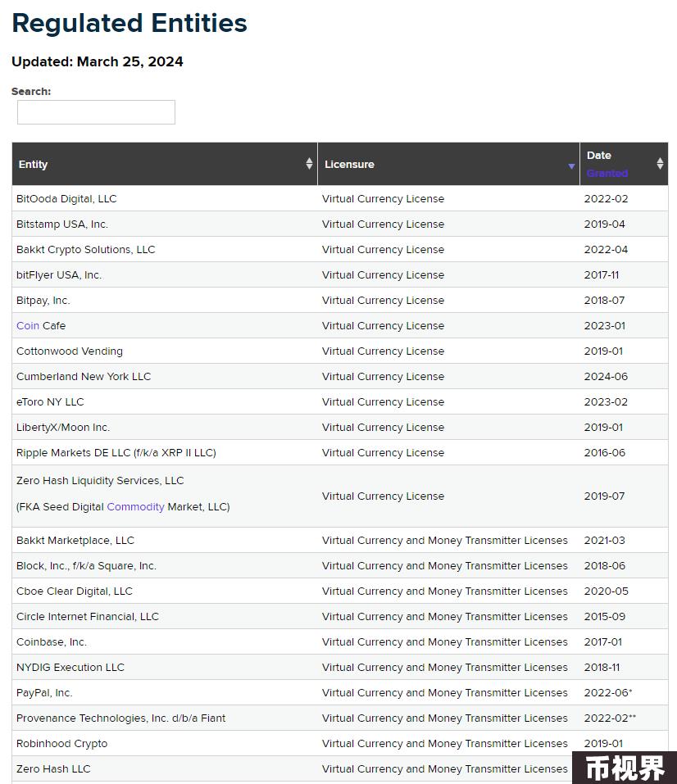677x784 pixels.
Task: Select the Bitpay, Inc. entry
Action: coord(43,301)
